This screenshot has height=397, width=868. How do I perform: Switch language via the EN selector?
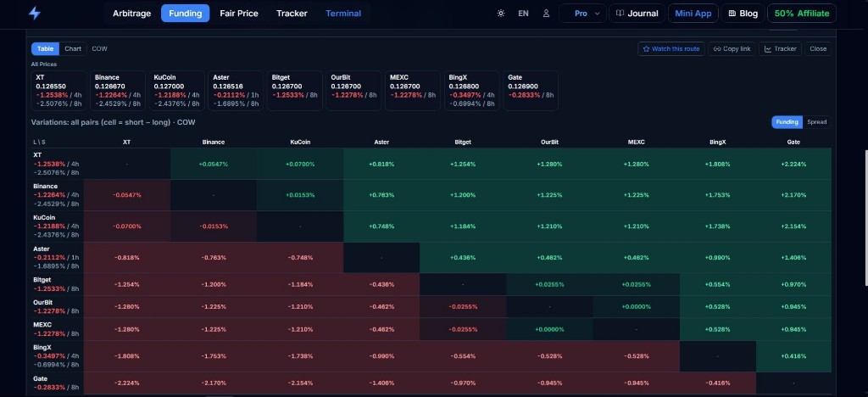pyautogui.click(x=523, y=14)
